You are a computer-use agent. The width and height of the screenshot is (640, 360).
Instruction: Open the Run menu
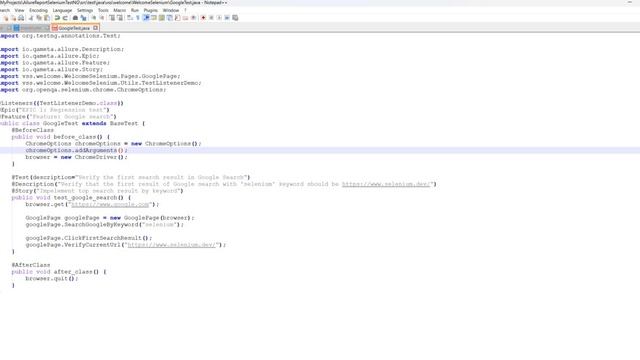point(135,10)
